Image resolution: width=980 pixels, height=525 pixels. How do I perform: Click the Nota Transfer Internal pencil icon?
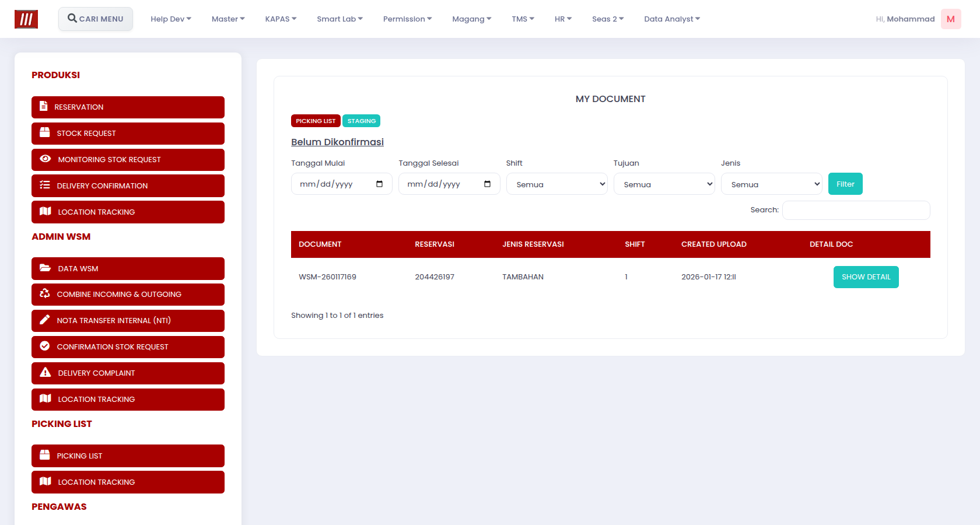tap(44, 320)
